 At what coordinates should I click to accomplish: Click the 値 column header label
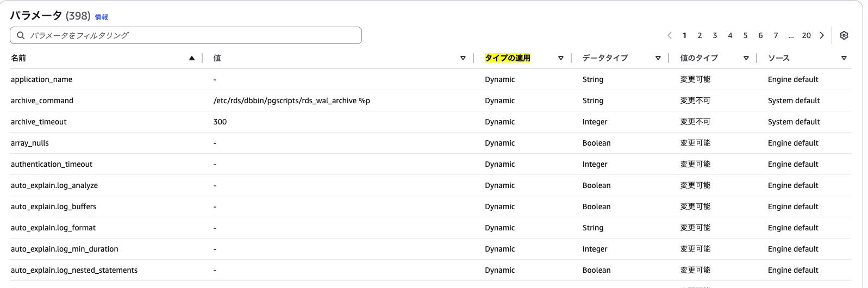click(x=217, y=58)
